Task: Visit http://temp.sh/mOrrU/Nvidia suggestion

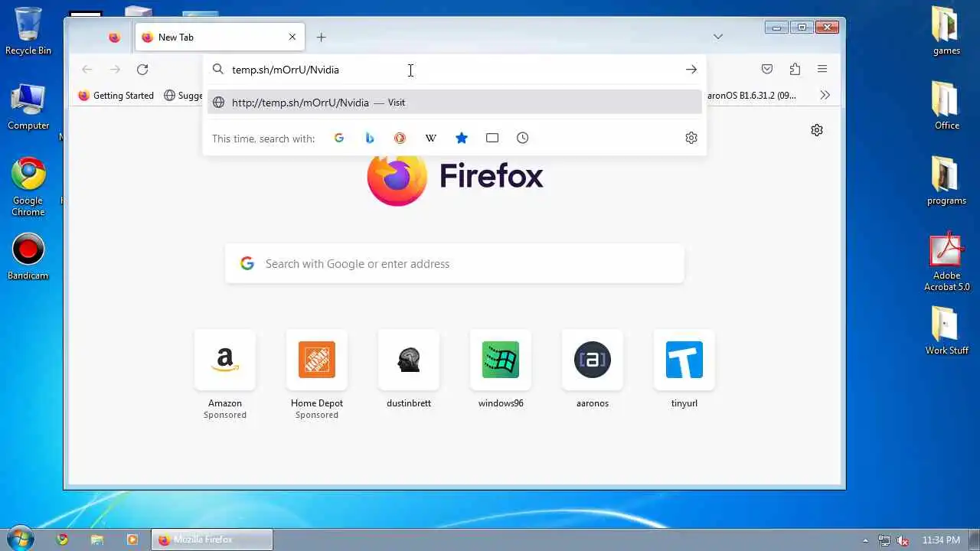Action: click(455, 103)
